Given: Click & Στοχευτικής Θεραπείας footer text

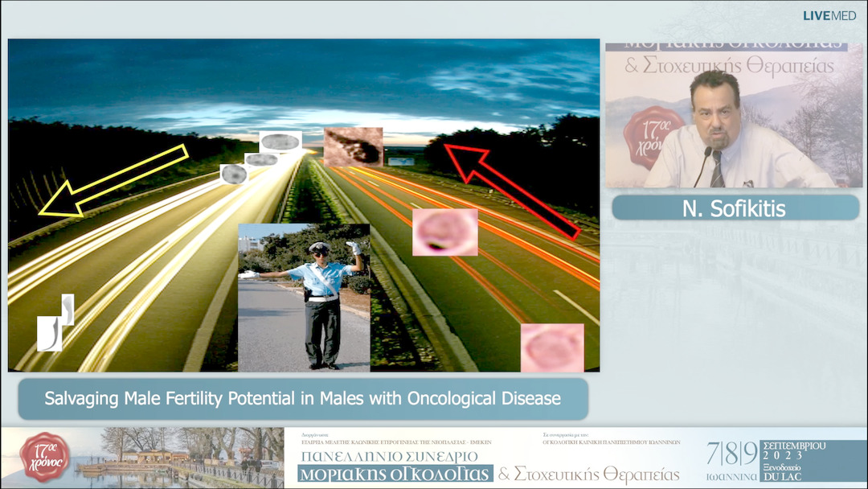Looking at the screenshot, I should (x=588, y=474).
